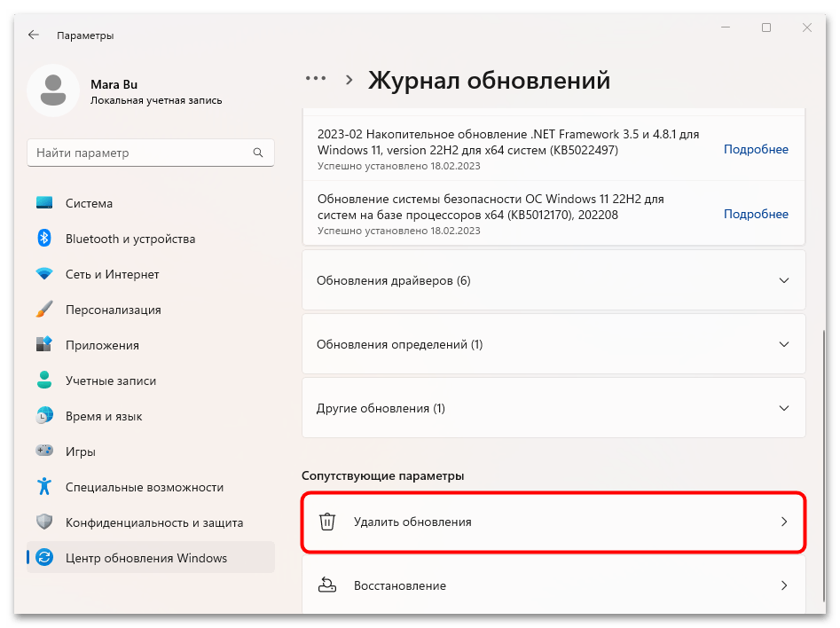
Task: Open Время и язык settings
Action: 151,416
